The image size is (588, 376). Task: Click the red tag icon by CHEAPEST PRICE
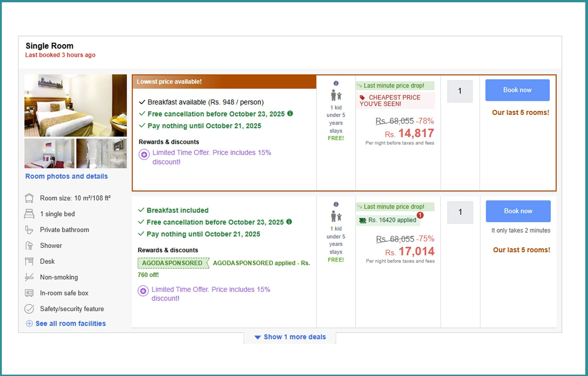[362, 98]
